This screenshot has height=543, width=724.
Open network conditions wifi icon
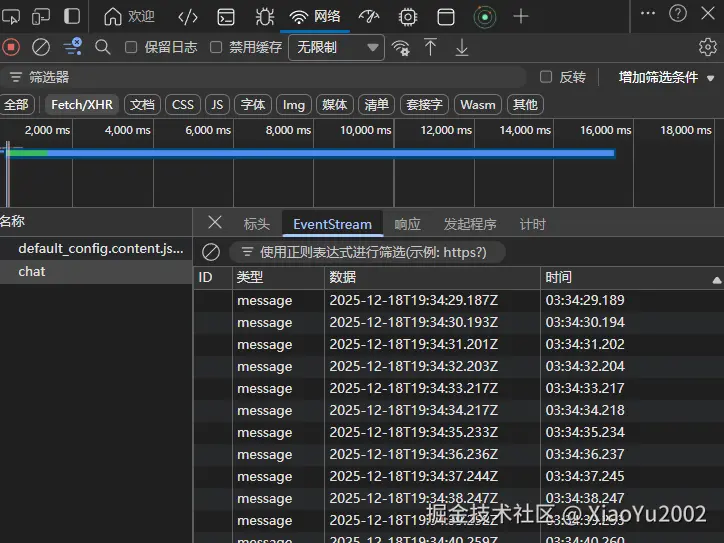[x=401, y=47]
